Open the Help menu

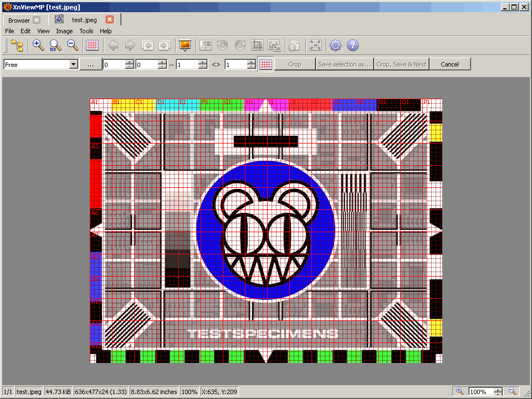tap(105, 31)
